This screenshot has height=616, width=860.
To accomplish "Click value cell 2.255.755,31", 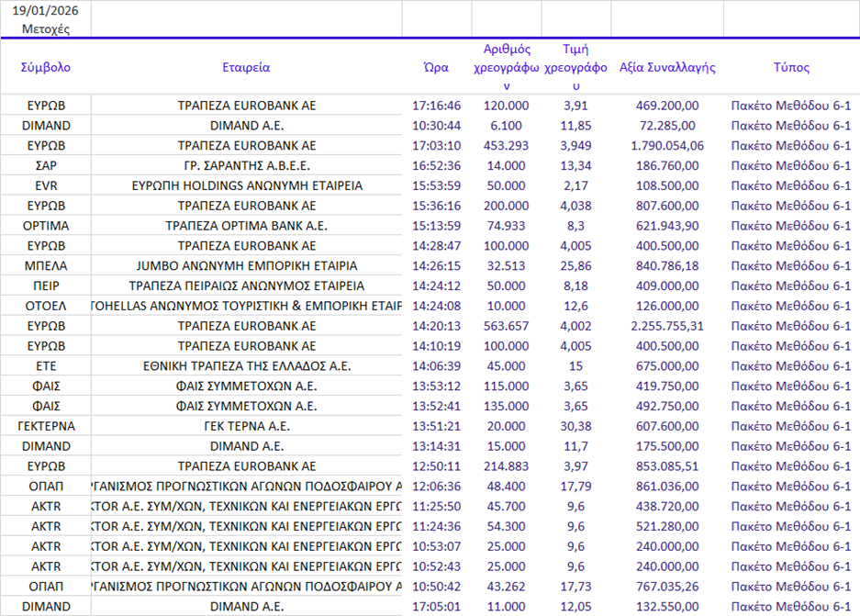I will (667, 326).
